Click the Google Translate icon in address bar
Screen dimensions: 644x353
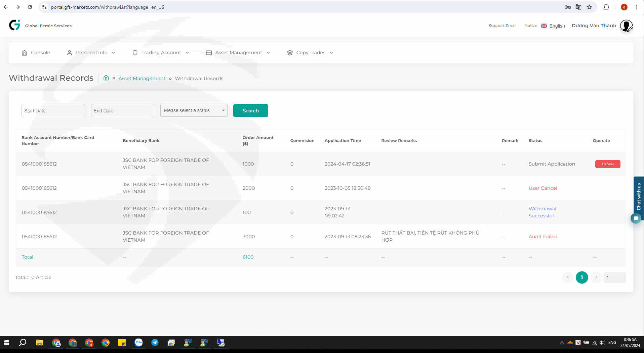578,7
